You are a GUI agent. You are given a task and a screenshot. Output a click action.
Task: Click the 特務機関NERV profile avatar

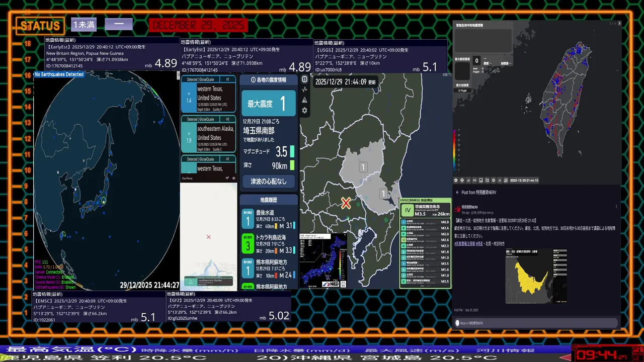[457, 209]
